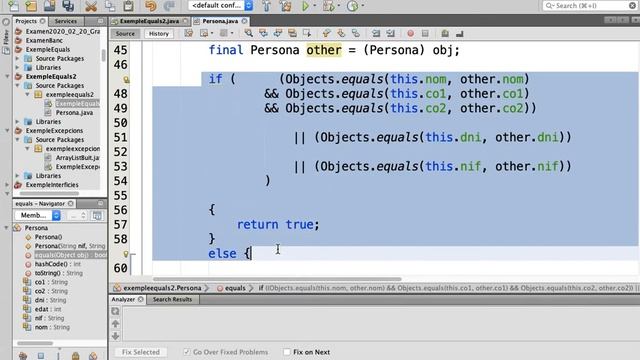Collapse the ExempleExcepcions project node
The image size is (640, 360).
point(7,131)
